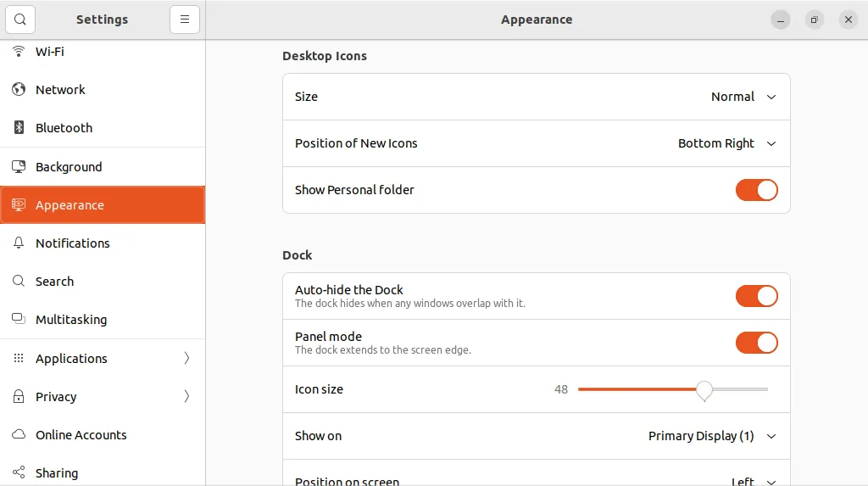Click the Dock icon size slider

click(x=672, y=389)
